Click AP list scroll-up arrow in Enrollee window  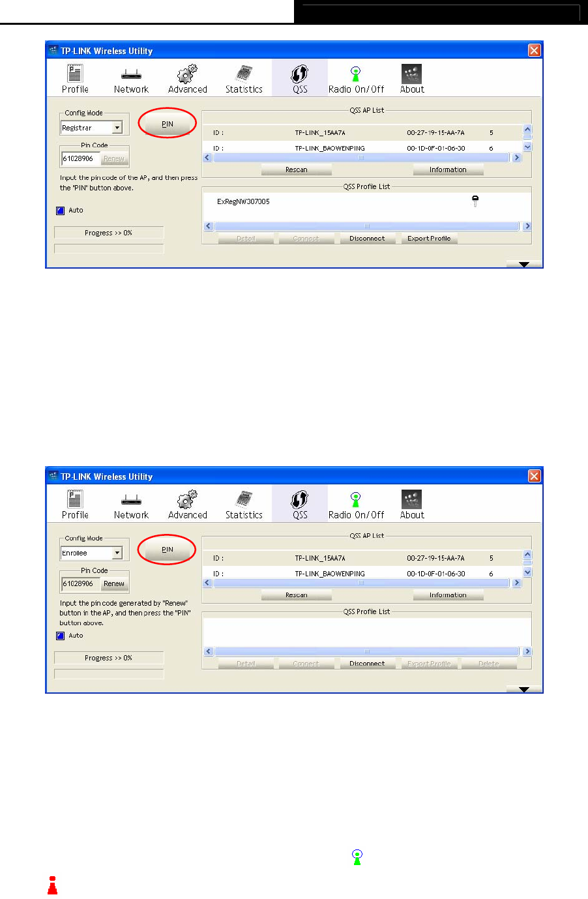click(527, 555)
